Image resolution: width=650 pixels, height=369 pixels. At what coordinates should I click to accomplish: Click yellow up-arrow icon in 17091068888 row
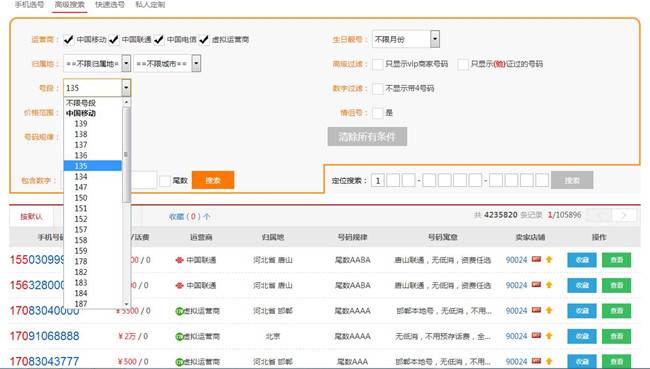pos(549,335)
